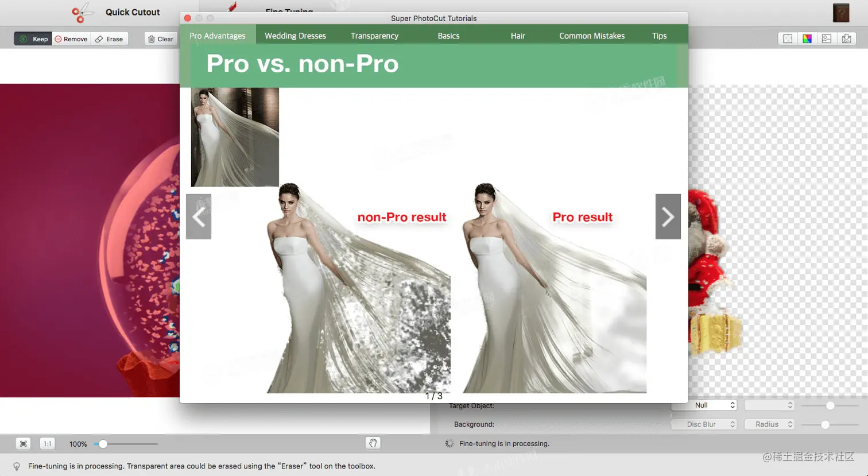Select the hand pan tool

373,443
